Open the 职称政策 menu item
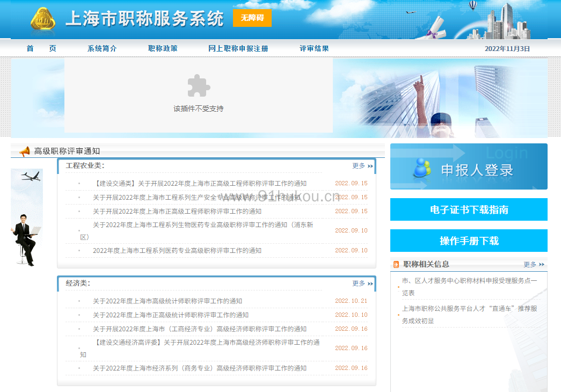The height and width of the screenshot is (392, 561). [163, 48]
